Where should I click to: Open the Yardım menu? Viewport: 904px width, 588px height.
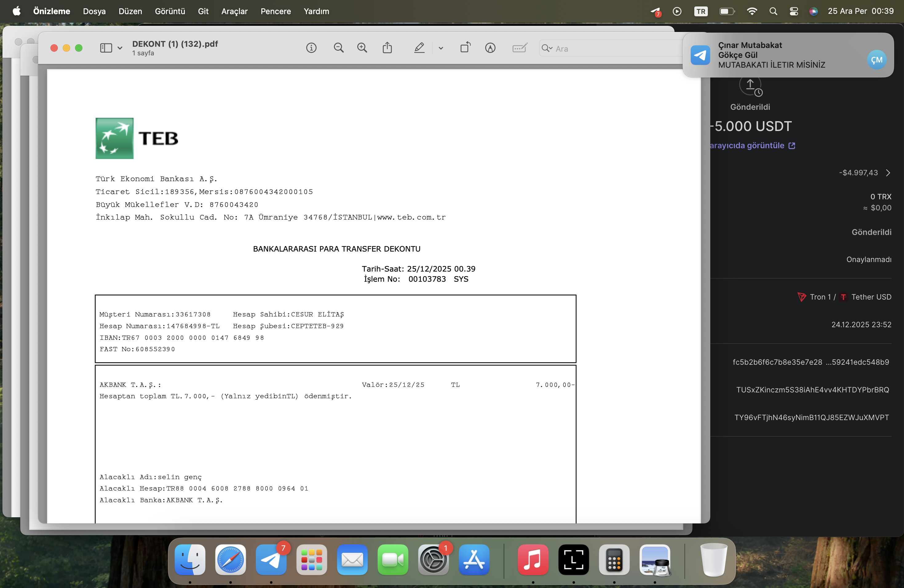click(x=316, y=11)
